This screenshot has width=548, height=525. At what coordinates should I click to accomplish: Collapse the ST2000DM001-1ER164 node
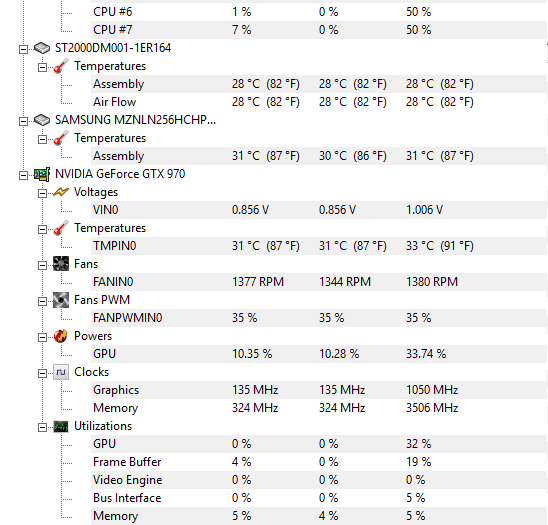[23, 49]
